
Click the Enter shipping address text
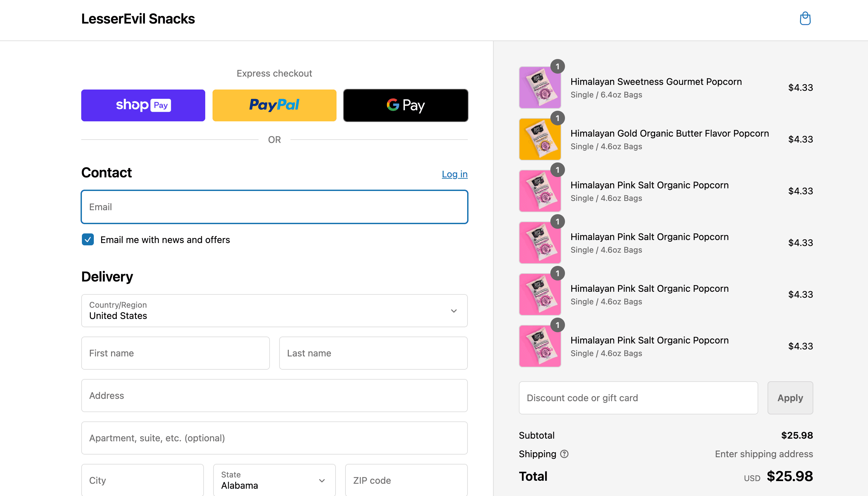point(764,454)
